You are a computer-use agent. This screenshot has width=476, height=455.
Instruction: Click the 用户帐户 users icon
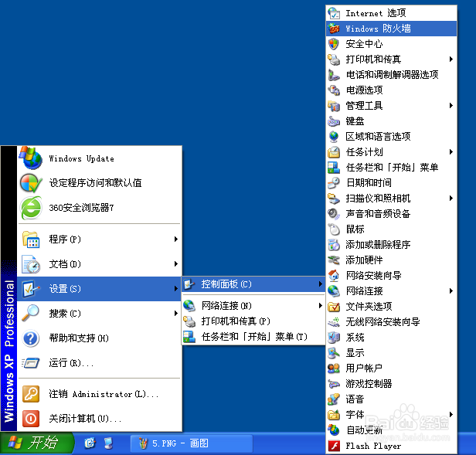coord(334,368)
